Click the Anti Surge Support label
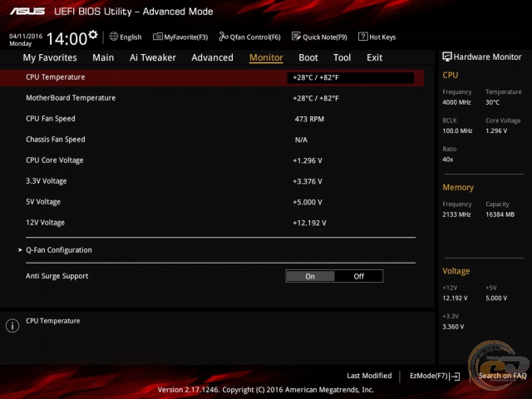Image resolution: width=532 pixels, height=399 pixels. coord(57,276)
